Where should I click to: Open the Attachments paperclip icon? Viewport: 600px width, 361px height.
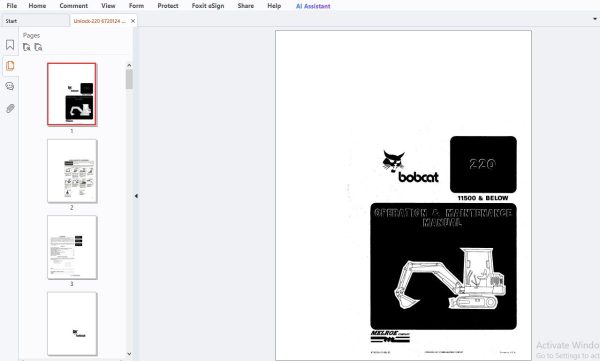tap(10, 109)
